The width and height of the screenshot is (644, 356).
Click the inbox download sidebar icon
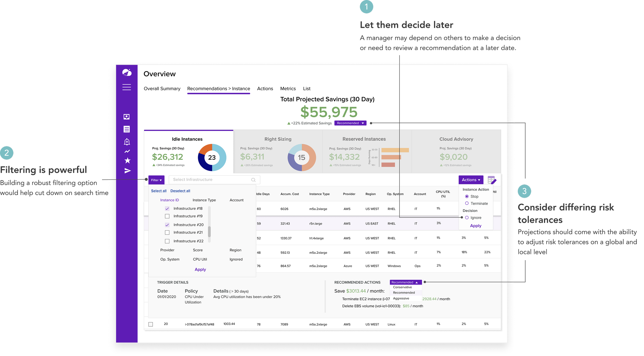tap(126, 117)
